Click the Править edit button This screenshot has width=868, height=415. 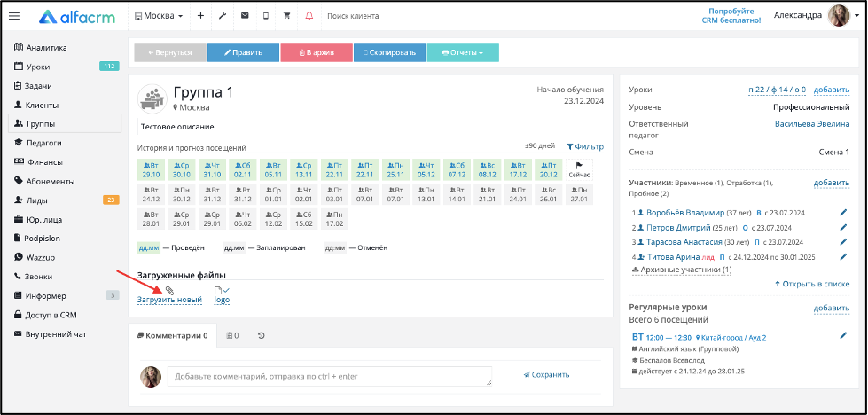coord(243,52)
